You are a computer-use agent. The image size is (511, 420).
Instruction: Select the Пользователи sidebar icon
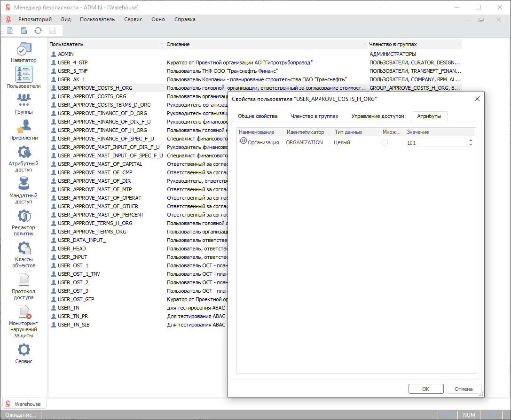[24, 74]
